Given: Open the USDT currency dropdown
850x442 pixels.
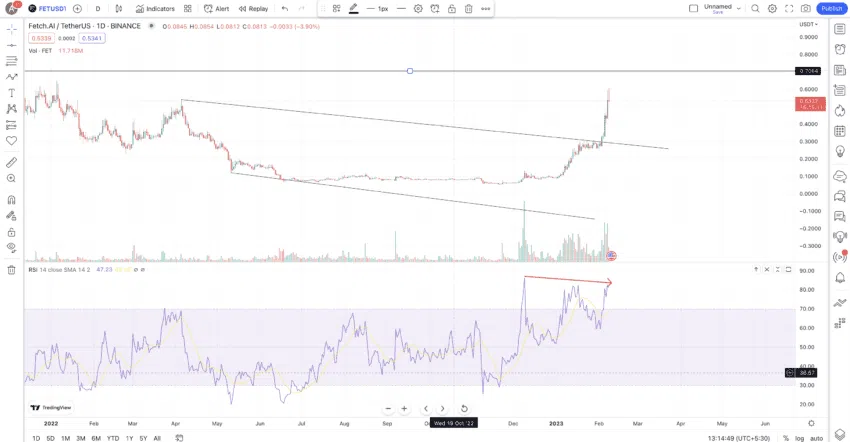Looking at the screenshot, I should point(808,24).
